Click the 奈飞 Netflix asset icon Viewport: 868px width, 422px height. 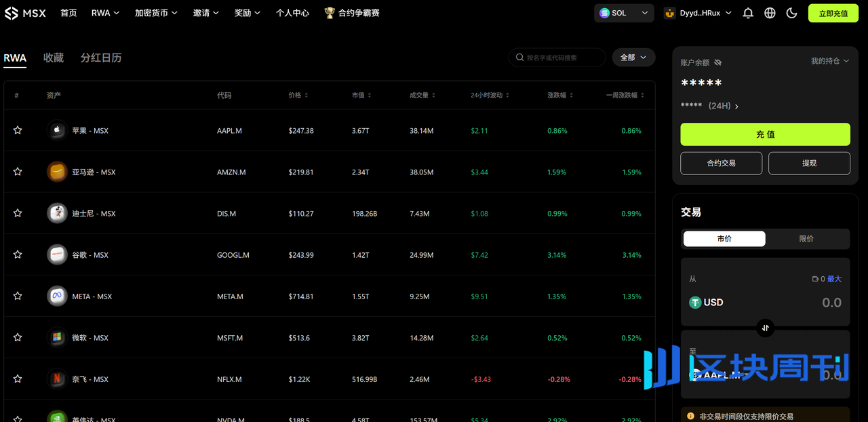pyautogui.click(x=57, y=379)
